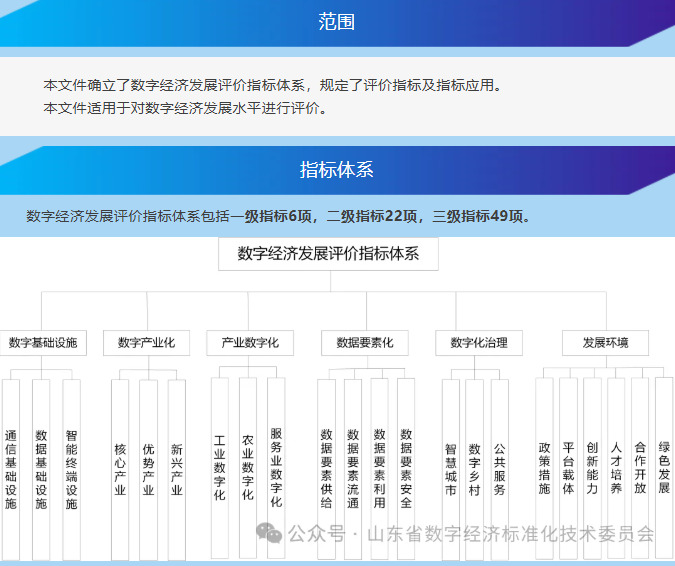Open the 发展环境 category box
This screenshot has height=566, width=675.
(x=606, y=343)
